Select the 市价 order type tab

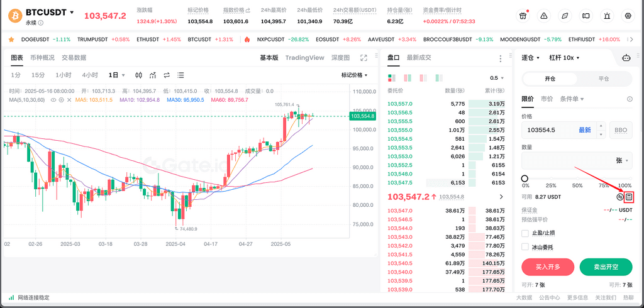pos(547,99)
